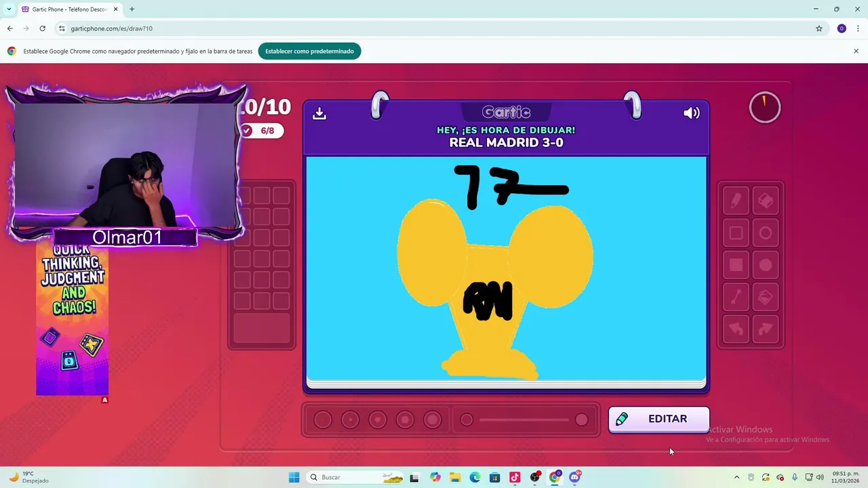Screen dimensions: 868x488
Task: Choose the second brush size circle
Action: (x=350, y=420)
